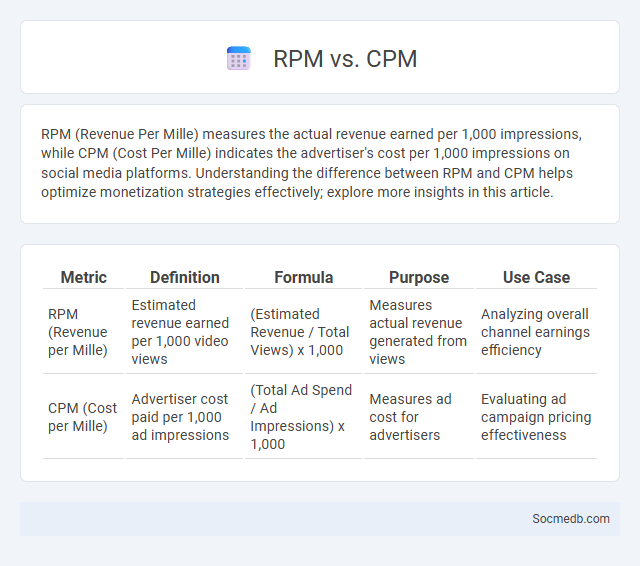Select the 'Metric' column header
This screenshot has width=640, height=566.
pyautogui.click(x=84, y=277)
